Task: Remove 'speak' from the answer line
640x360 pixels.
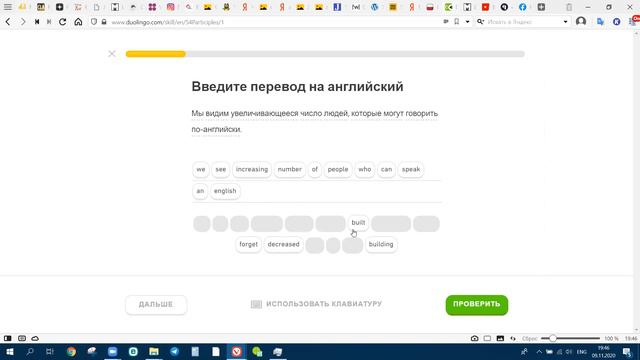Action: (411, 169)
